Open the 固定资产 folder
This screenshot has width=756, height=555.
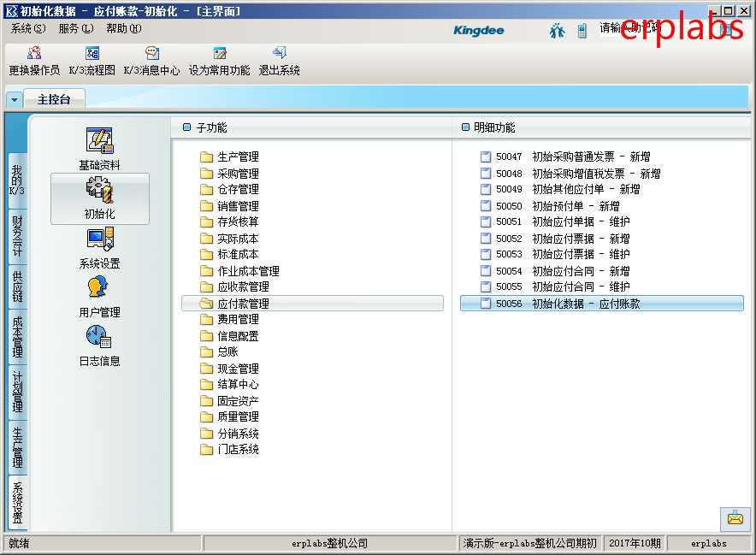pos(229,401)
